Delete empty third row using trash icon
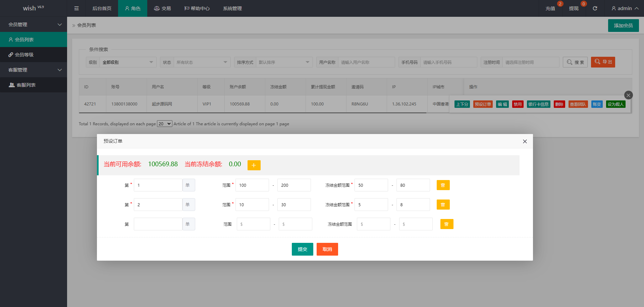The height and width of the screenshot is (307, 644). (x=446, y=224)
